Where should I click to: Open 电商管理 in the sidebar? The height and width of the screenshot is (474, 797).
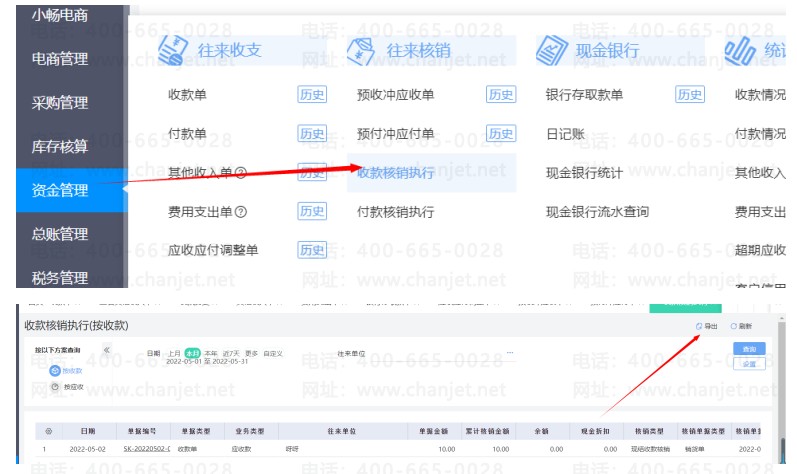click(60, 59)
